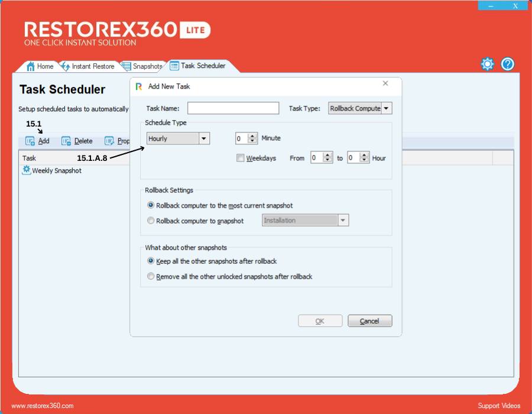
Task: Expand the Task Type dropdown
Action: (x=386, y=108)
